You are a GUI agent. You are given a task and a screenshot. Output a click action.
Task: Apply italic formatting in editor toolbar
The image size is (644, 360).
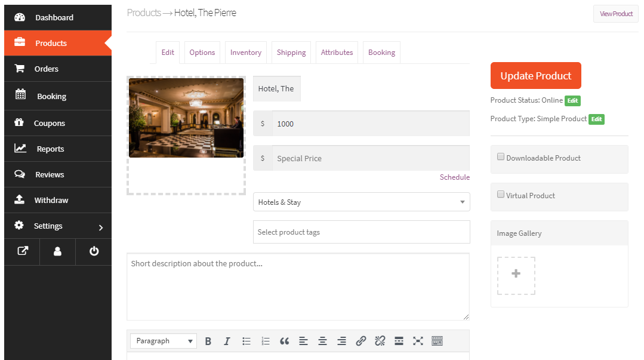[x=227, y=341]
